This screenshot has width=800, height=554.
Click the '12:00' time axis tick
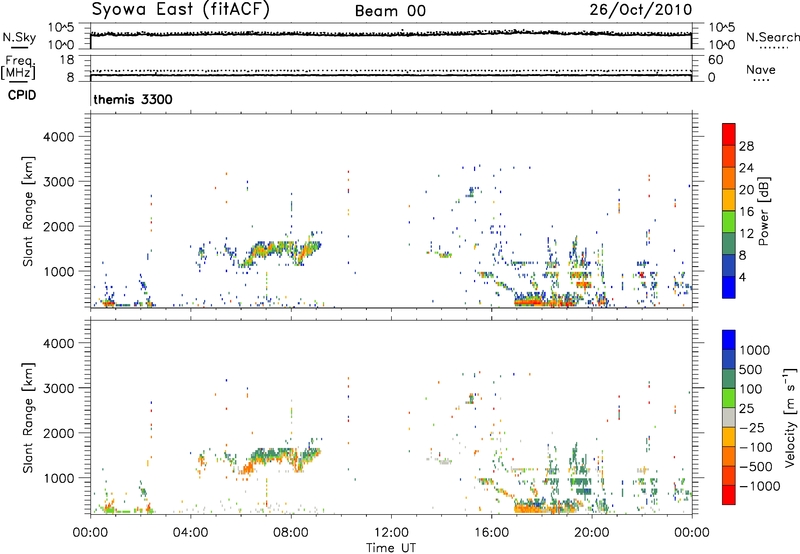coord(391,533)
